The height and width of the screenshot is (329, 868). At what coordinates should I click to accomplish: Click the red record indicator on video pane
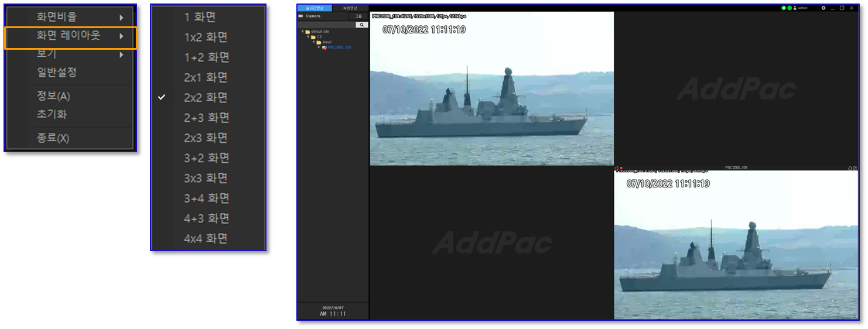pyautogui.click(x=621, y=168)
